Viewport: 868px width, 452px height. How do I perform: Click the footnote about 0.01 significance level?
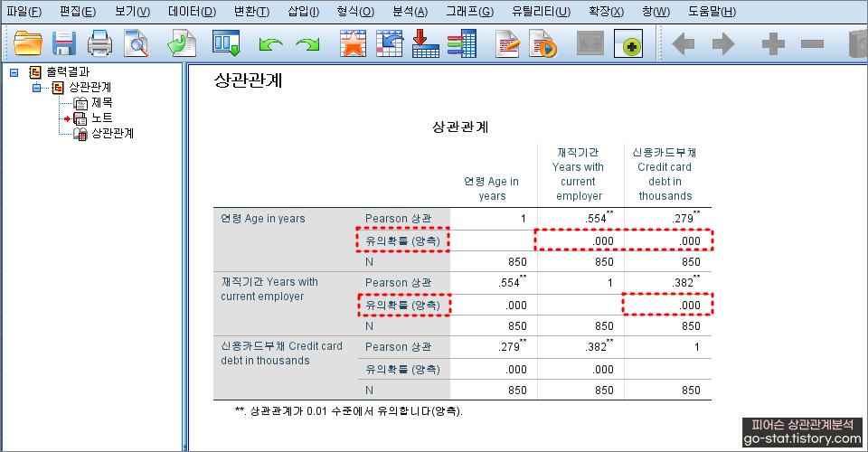point(349,411)
